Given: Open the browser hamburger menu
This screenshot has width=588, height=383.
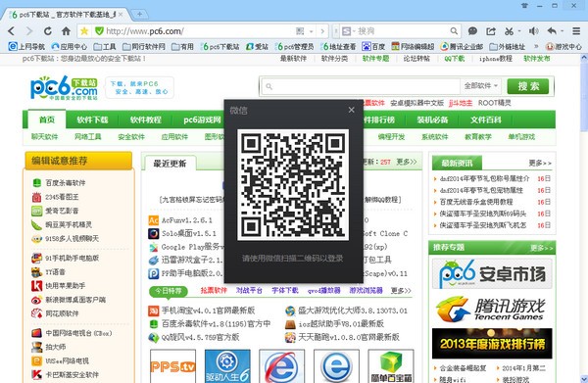Looking at the screenshot, I should (x=576, y=31).
